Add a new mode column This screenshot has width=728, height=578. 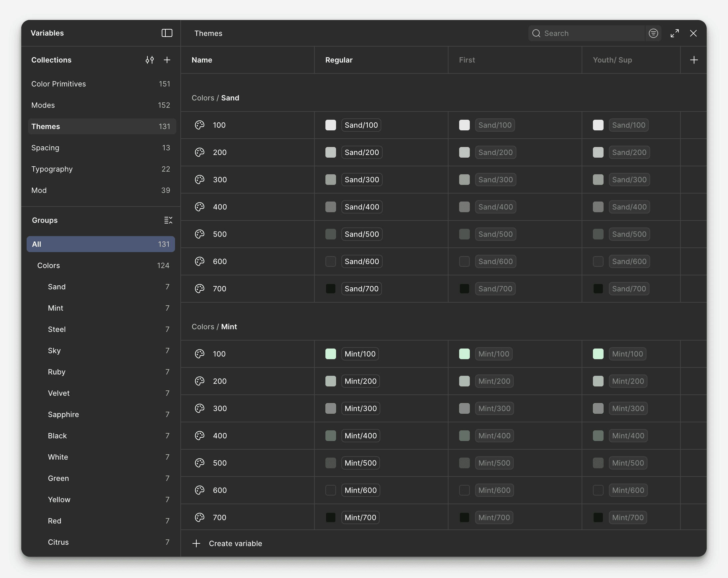[x=693, y=60]
